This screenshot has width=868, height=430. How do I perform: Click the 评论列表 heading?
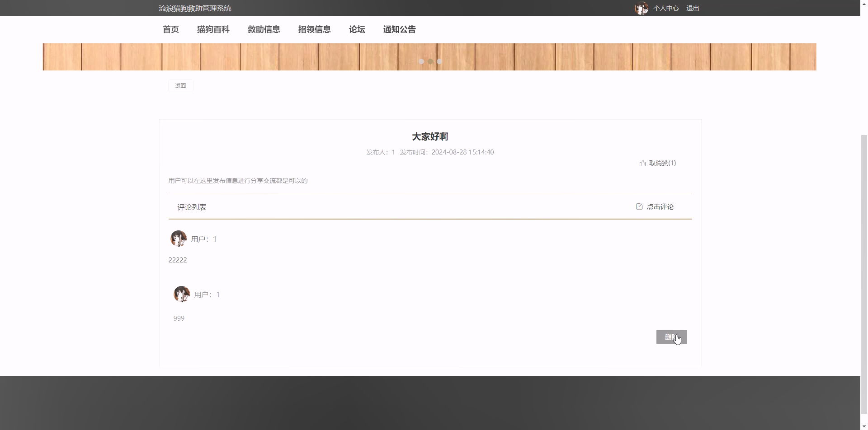pyautogui.click(x=192, y=207)
